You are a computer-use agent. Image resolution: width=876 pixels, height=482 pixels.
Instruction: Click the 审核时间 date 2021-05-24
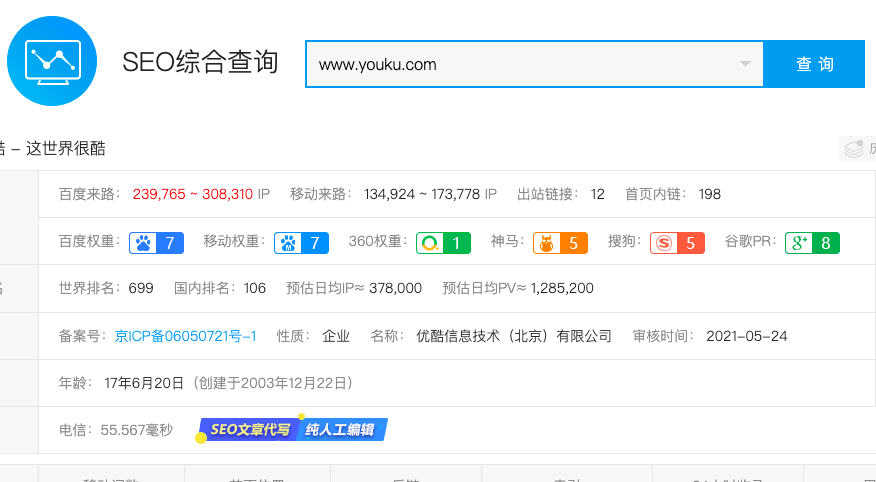point(747,336)
